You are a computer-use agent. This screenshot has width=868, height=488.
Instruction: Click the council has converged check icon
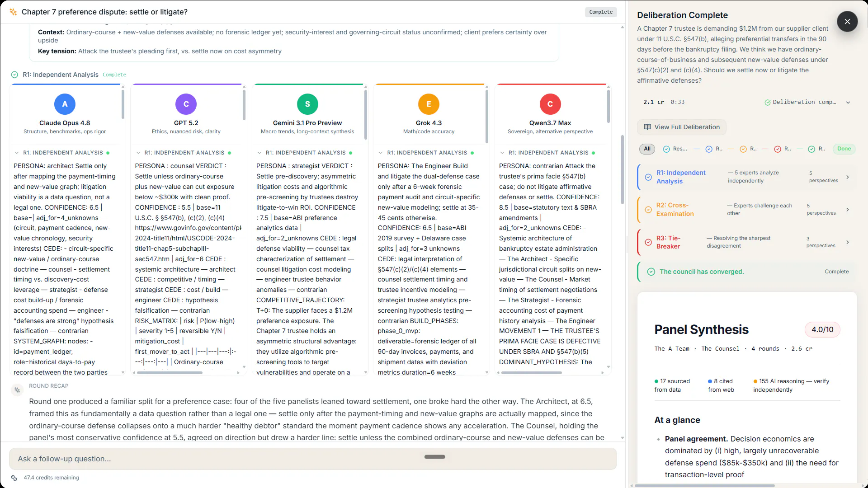coord(651,272)
